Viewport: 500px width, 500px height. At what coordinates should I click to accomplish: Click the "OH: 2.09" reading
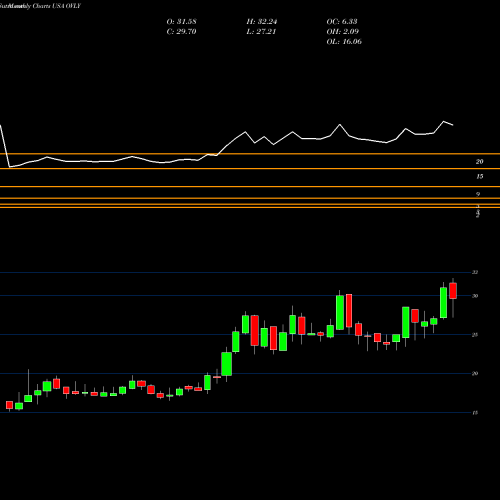tap(343, 32)
